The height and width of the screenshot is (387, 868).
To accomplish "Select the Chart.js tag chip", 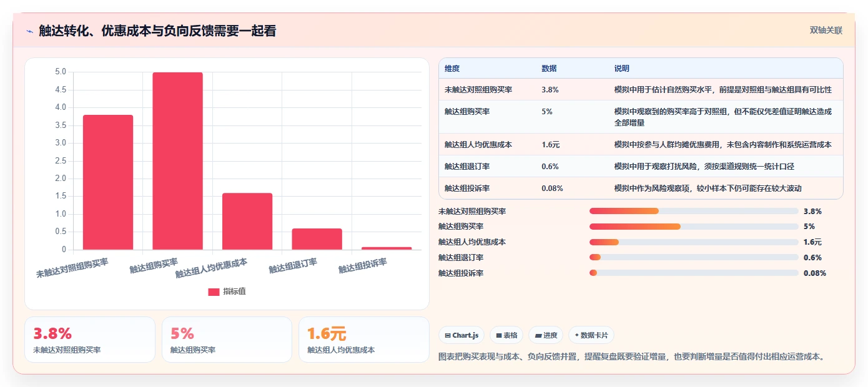I will [461, 335].
